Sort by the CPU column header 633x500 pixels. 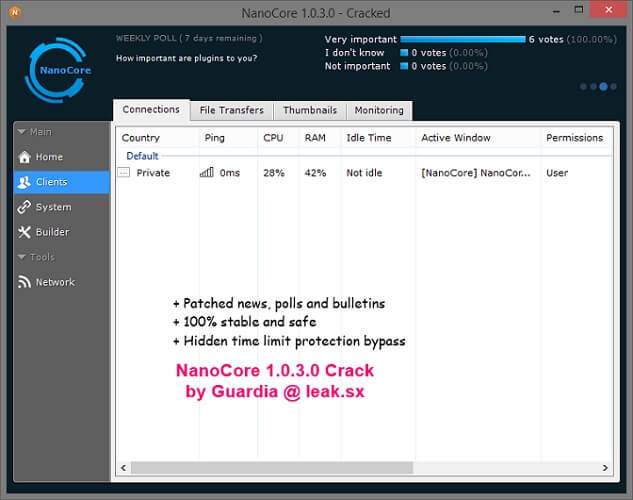[x=278, y=138]
